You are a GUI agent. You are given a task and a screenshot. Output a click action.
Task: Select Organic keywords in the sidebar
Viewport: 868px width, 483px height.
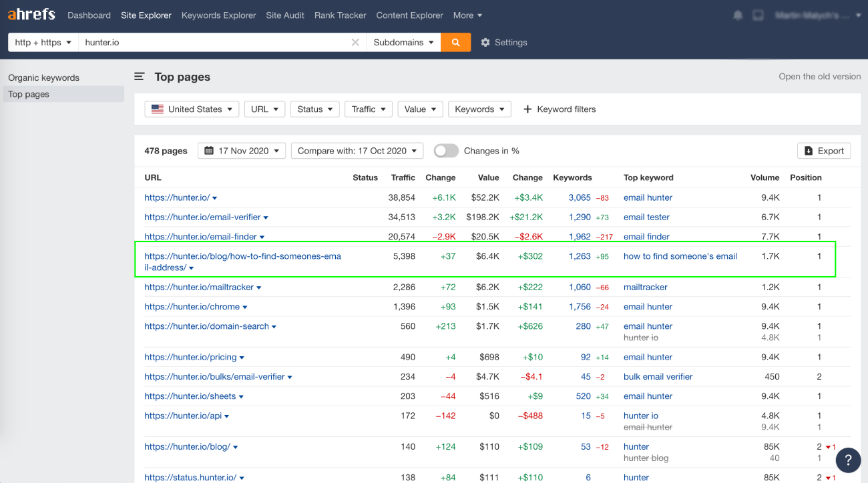(x=43, y=77)
